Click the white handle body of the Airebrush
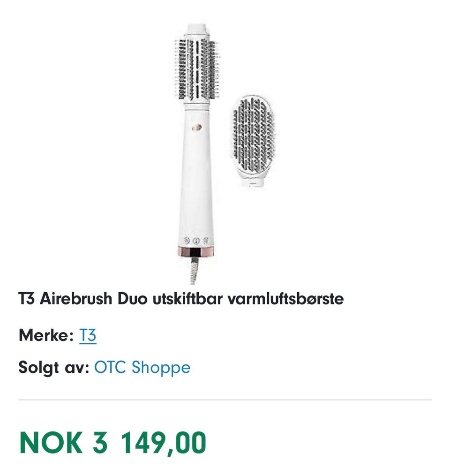This screenshot has height=476, width=450. [x=196, y=176]
